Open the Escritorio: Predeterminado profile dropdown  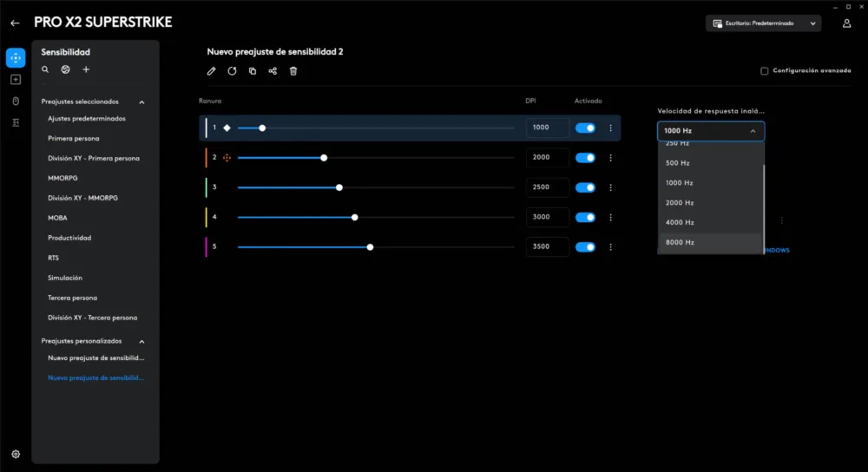pos(763,23)
